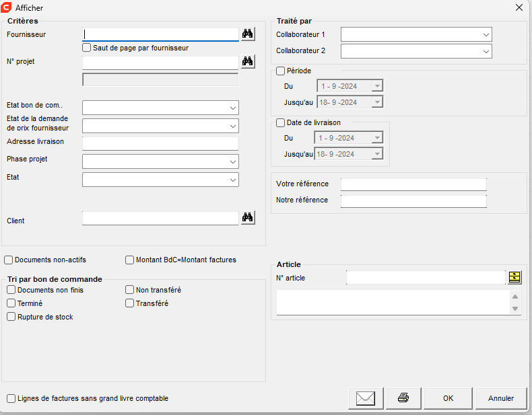Click the binoculars icon beside Client field
Image resolution: width=532 pixels, height=415 pixels.
tap(248, 217)
